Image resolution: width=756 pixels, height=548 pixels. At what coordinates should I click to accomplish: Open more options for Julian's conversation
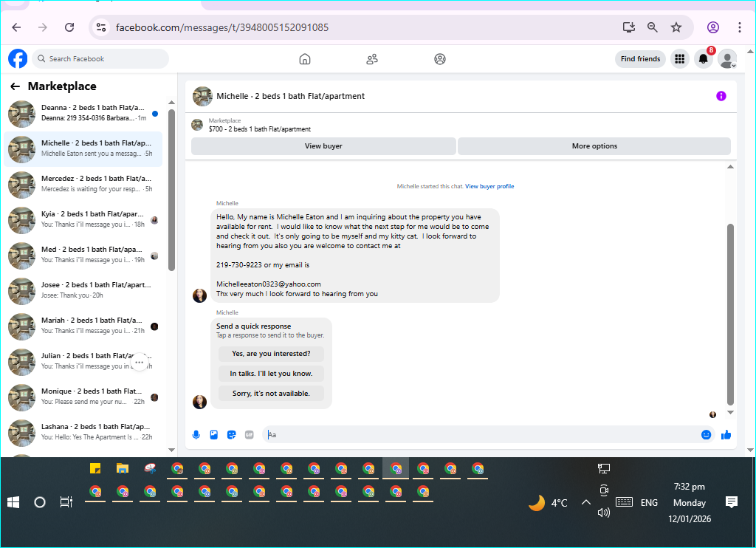tap(140, 363)
